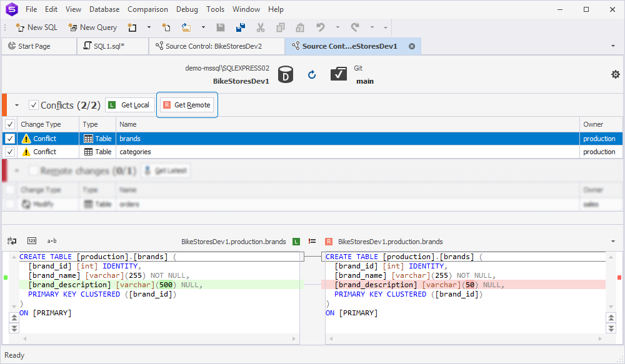Uncheck the brands conflict row checkbox
Screen dimensions: 625x364
(x=10, y=139)
